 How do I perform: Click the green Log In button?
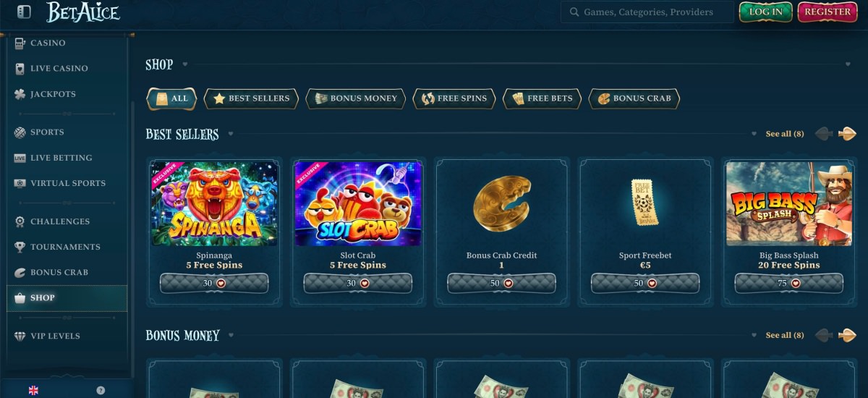[x=766, y=12]
